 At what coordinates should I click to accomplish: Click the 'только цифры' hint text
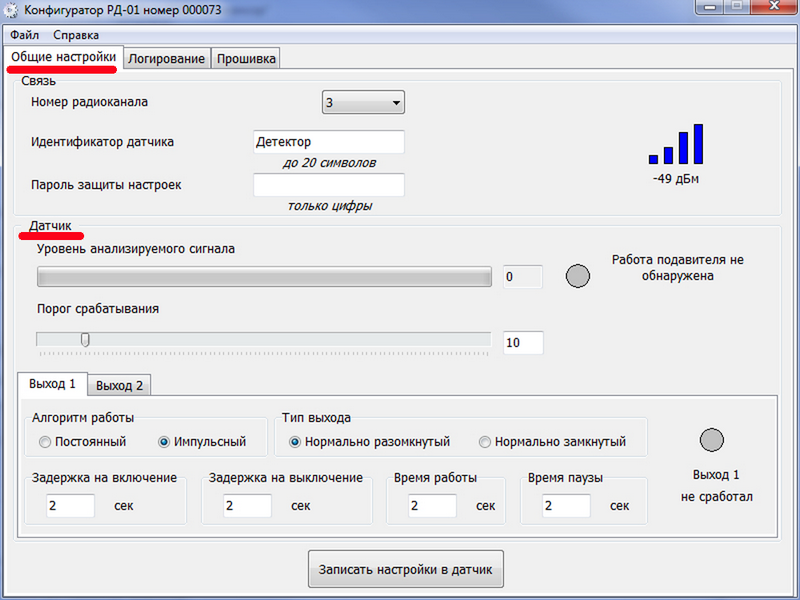point(330,206)
